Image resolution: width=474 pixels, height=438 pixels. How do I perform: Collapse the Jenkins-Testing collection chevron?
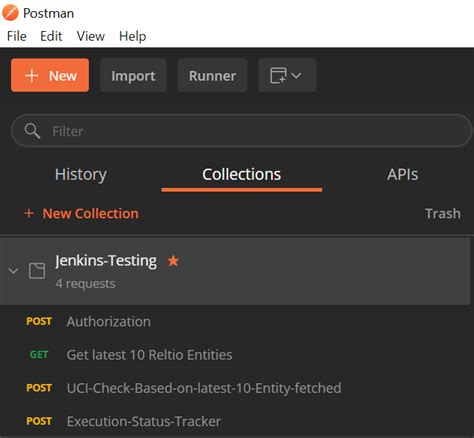13,270
